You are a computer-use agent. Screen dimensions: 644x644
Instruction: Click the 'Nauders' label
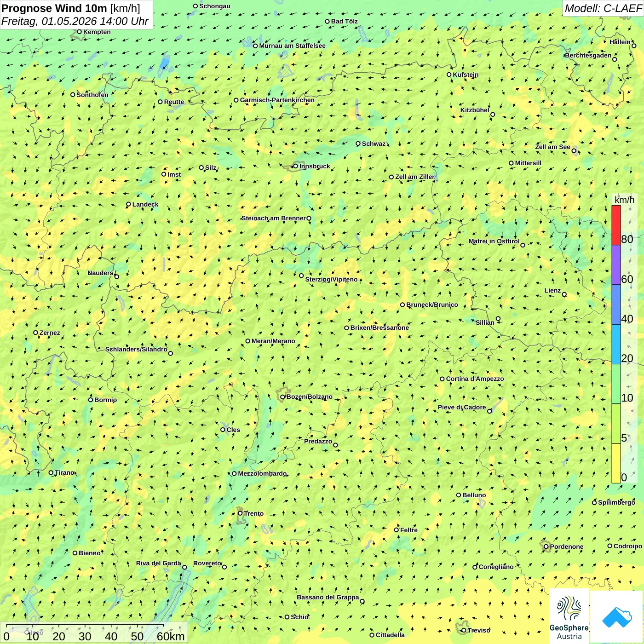pos(100,273)
